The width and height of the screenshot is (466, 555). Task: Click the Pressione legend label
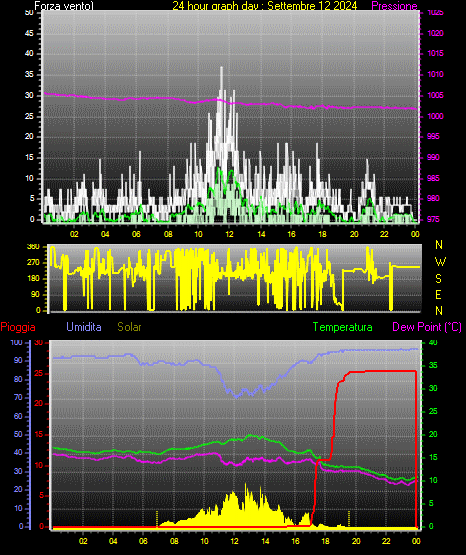tap(394, 5)
